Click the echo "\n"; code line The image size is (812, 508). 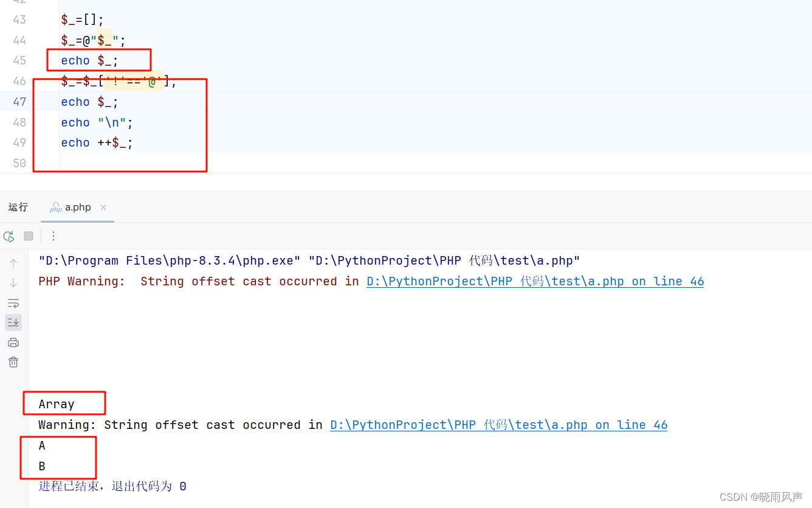point(97,122)
